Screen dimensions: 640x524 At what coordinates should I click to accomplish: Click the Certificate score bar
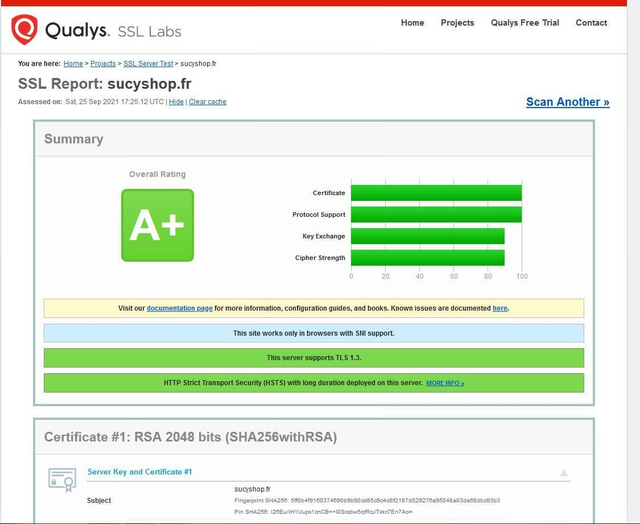[x=436, y=193]
